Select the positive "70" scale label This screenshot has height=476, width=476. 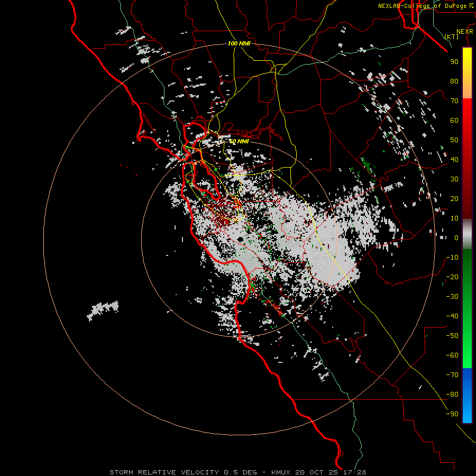point(454,101)
